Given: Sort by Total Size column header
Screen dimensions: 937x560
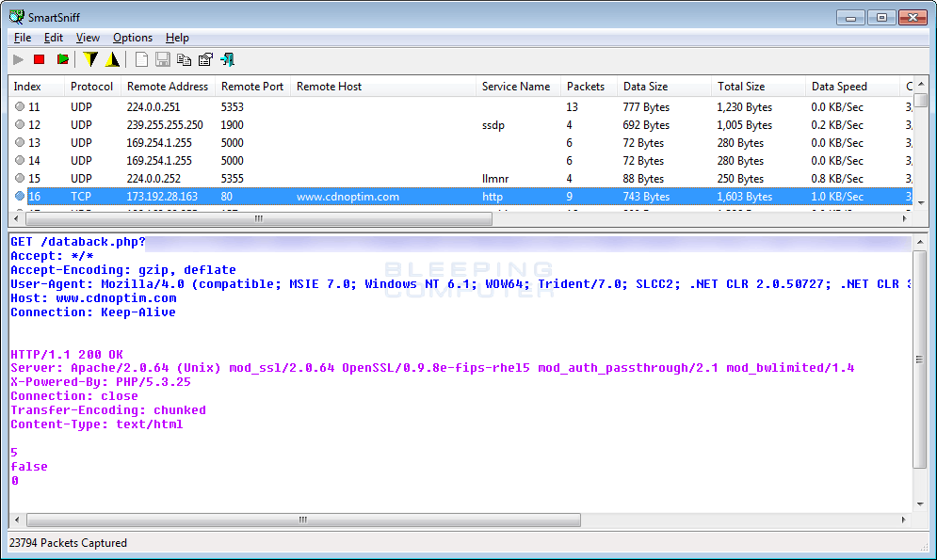Looking at the screenshot, I should point(758,87).
